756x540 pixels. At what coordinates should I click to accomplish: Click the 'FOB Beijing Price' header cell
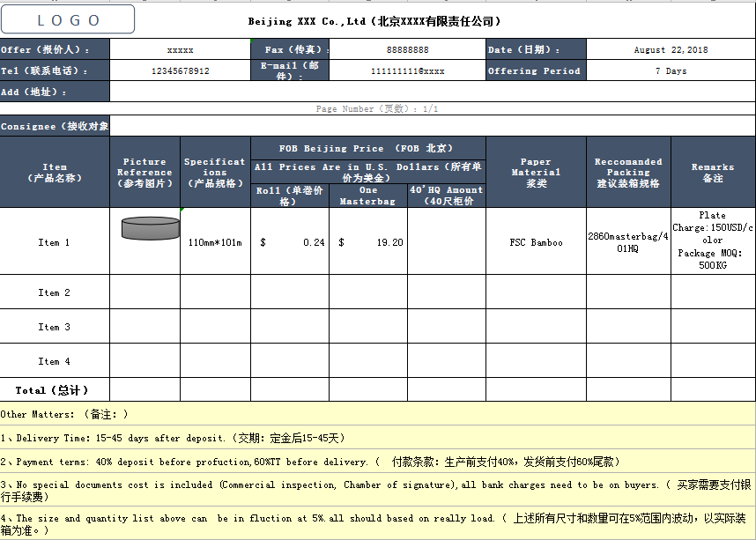(x=368, y=149)
